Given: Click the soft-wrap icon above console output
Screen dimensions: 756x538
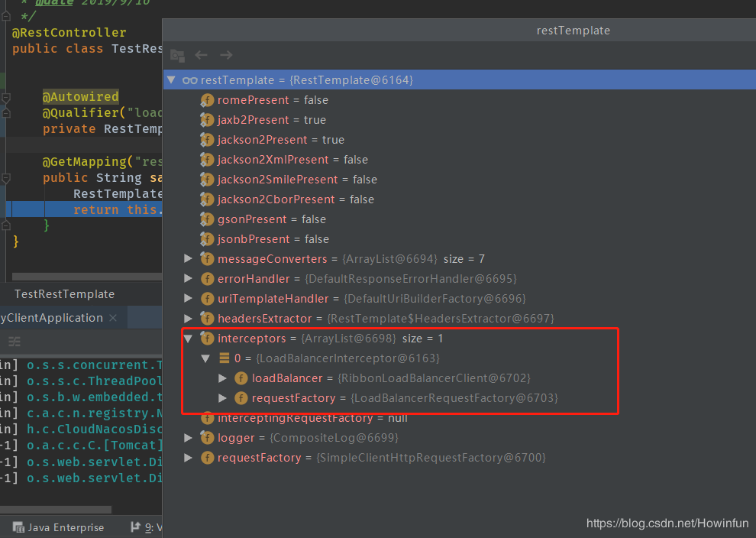Looking at the screenshot, I should [14, 342].
